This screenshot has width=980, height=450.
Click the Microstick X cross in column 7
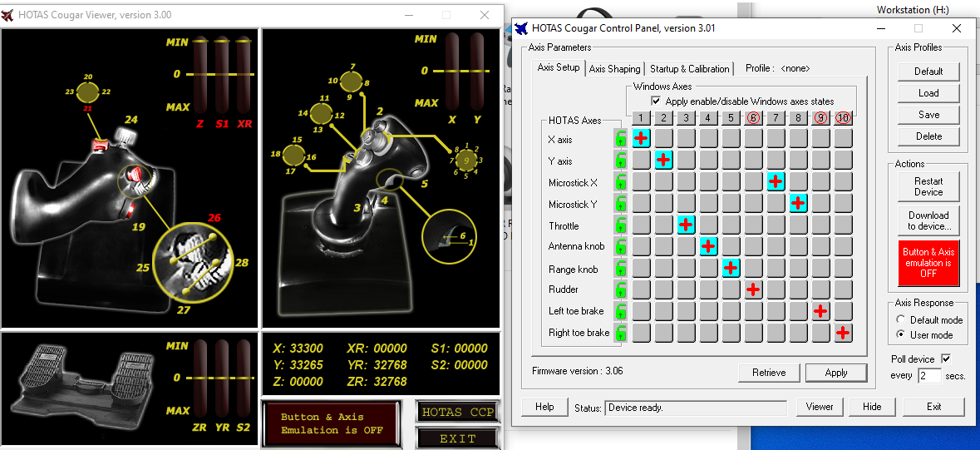tap(776, 181)
